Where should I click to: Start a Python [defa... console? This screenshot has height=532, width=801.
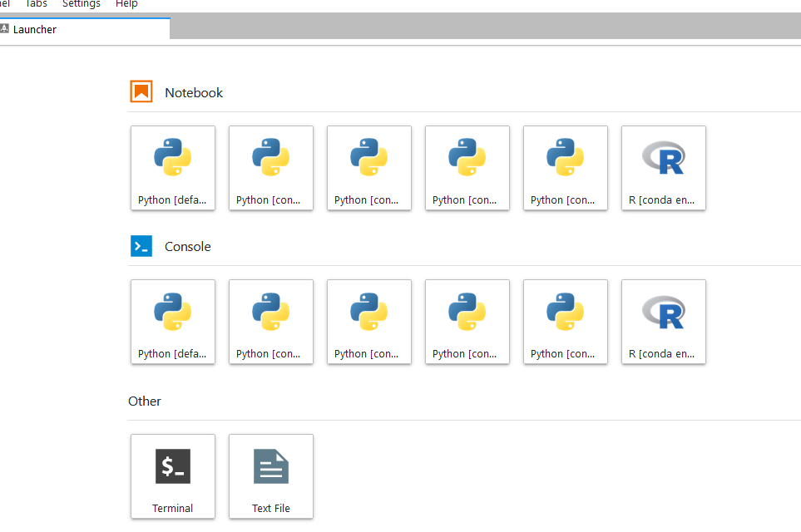pos(173,322)
